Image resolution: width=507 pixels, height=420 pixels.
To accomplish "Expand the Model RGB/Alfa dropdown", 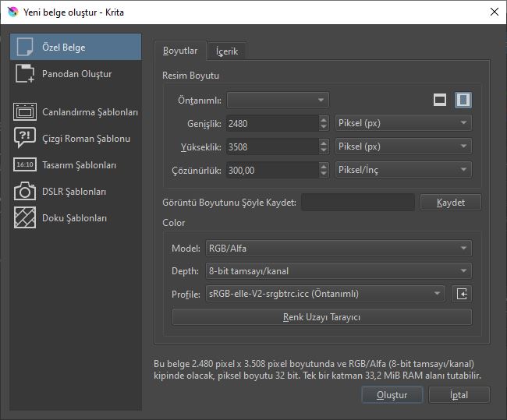I will click(339, 248).
